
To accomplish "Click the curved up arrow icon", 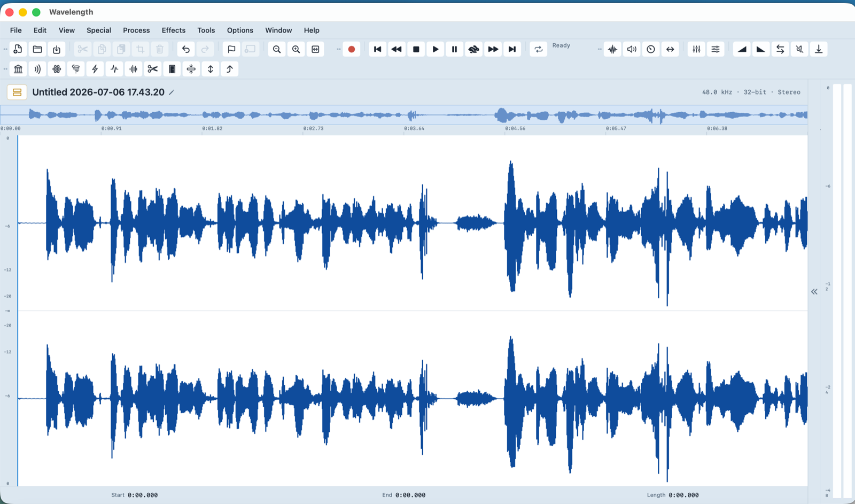I will point(230,69).
